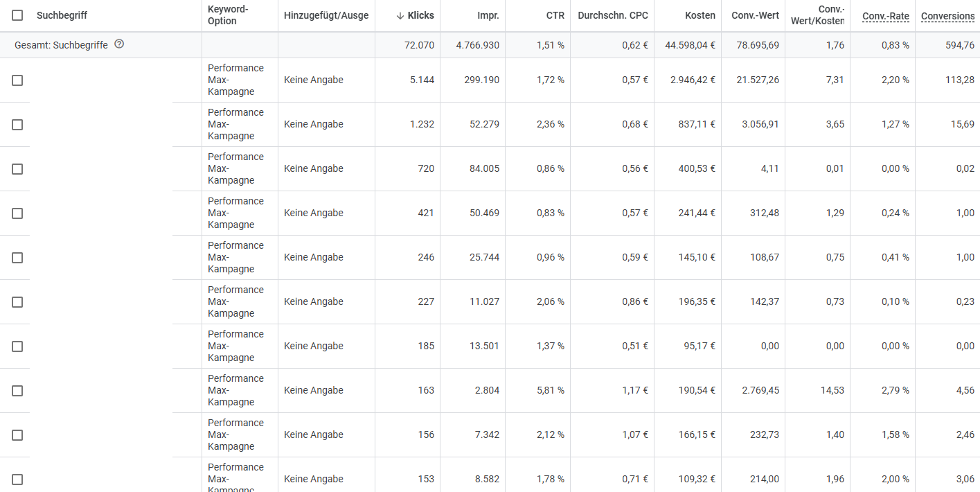Check the row with 720 clicks
This screenshot has width=980, height=492.
[17, 169]
